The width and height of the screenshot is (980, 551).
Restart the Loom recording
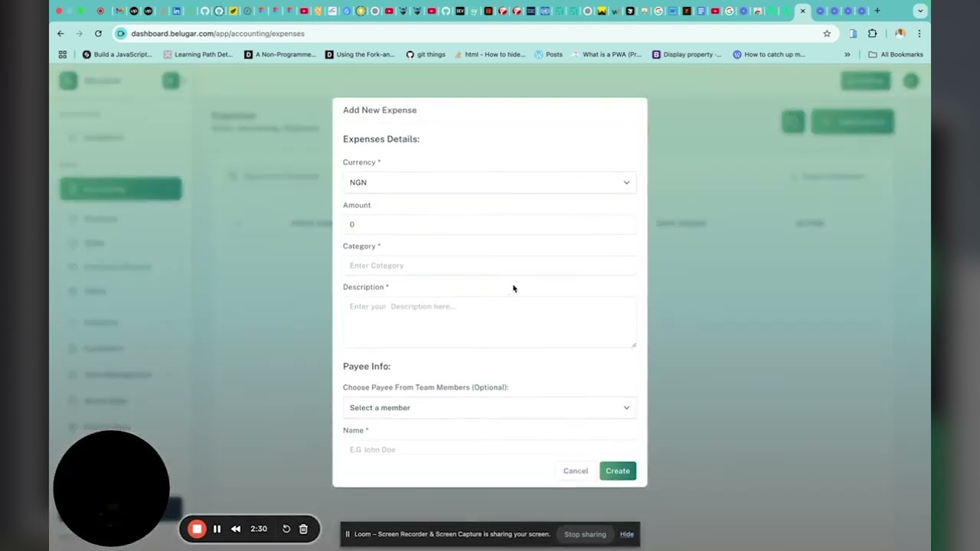point(286,529)
